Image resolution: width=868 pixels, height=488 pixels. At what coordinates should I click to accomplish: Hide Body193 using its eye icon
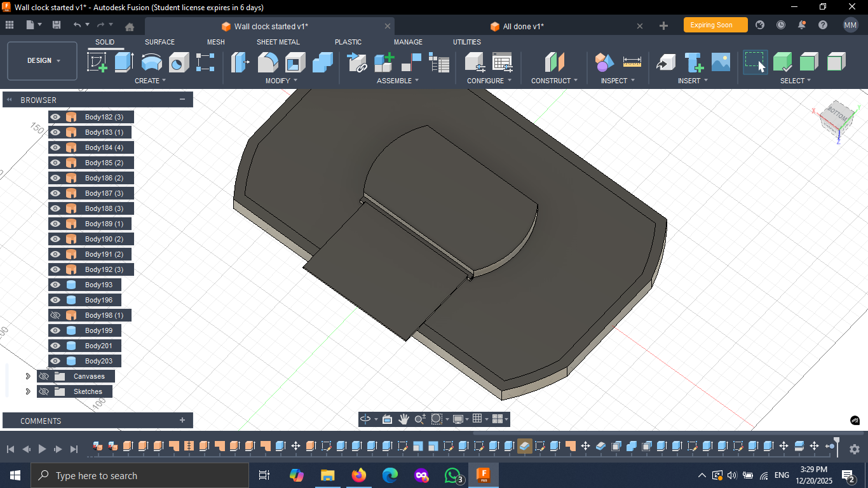click(55, 285)
